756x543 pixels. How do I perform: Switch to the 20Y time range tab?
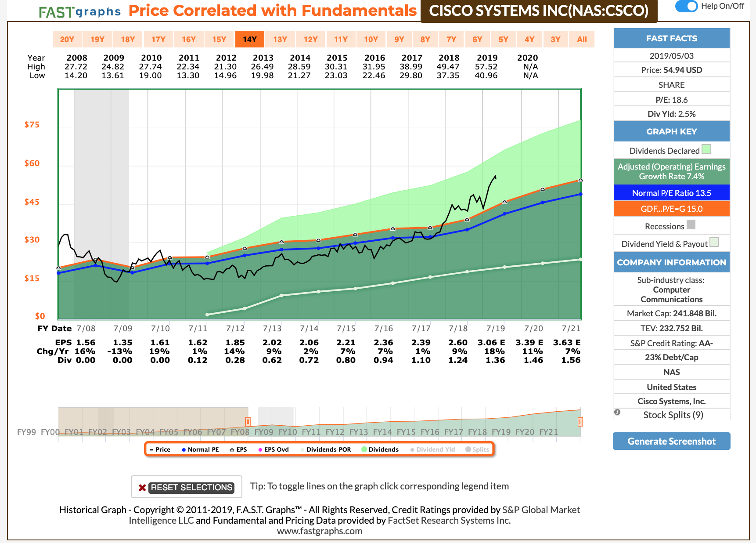click(67, 39)
